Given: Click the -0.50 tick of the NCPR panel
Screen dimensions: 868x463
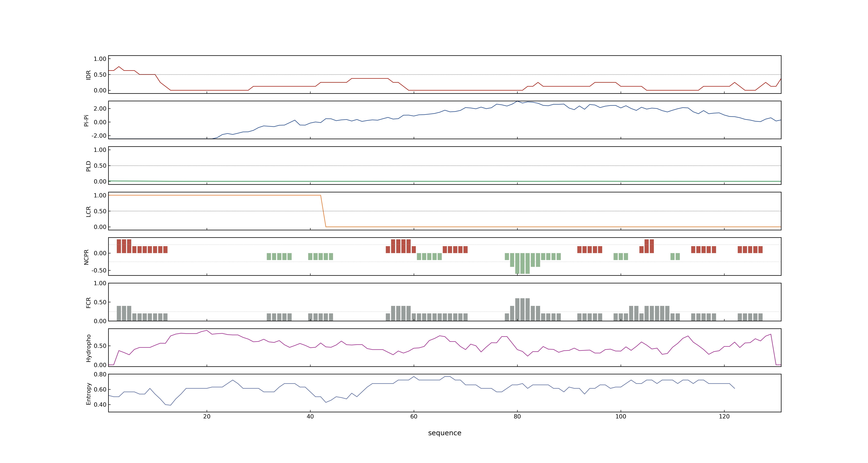Looking at the screenshot, I should 99,271.
